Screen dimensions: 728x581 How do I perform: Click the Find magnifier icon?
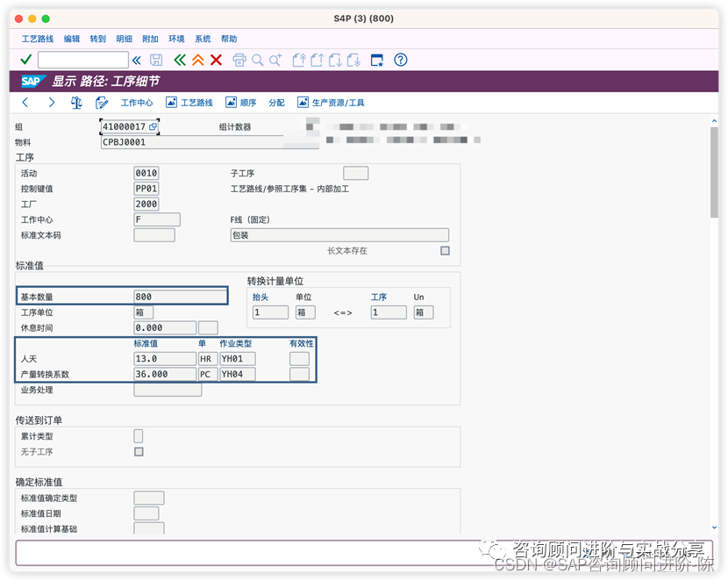[x=257, y=60]
